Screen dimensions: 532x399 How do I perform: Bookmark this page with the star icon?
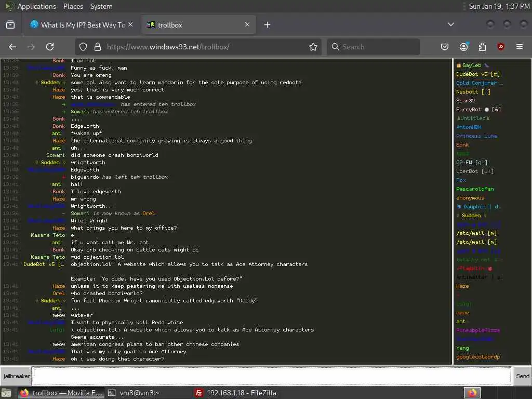(313, 47)
